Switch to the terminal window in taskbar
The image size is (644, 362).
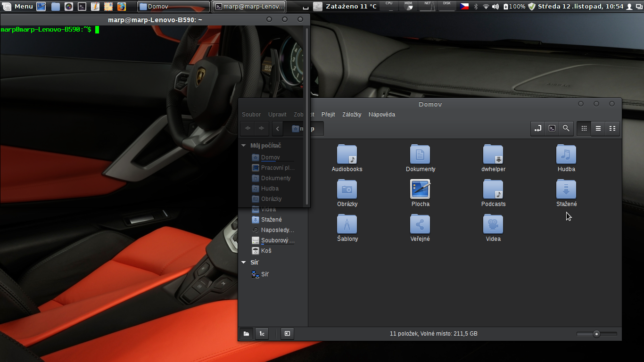point(249,7)
